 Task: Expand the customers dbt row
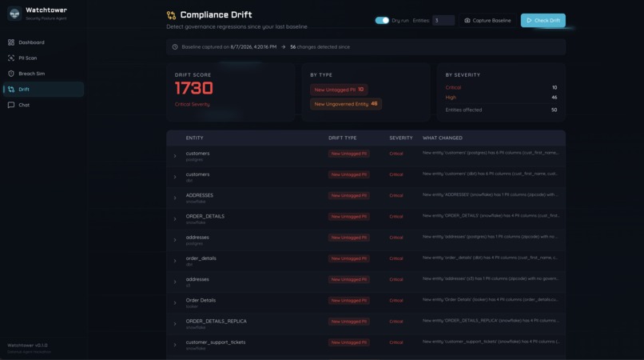click(x=175, y=177)
